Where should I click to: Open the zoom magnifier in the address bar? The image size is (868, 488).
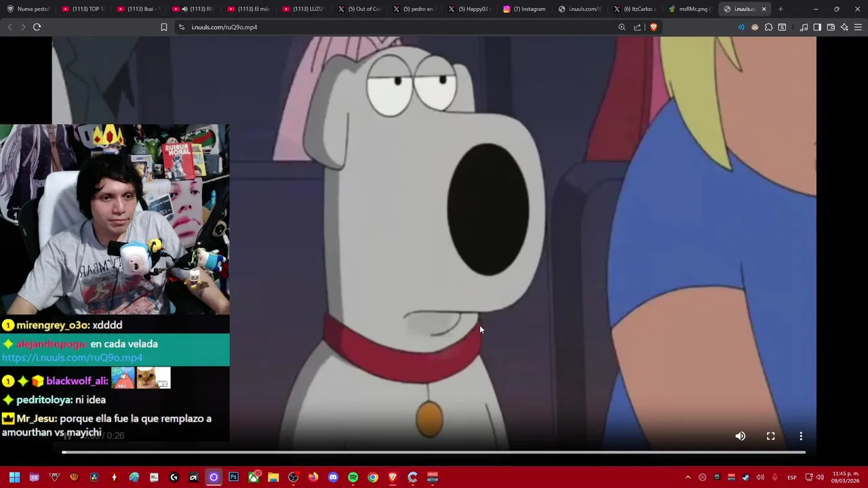coord(622,27)
